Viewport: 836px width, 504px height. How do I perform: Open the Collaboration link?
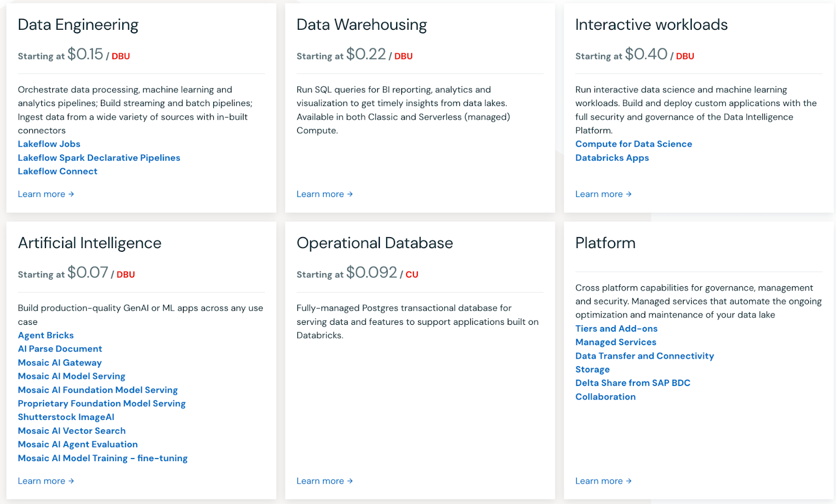pyautogui.click(x=606, y=397)
